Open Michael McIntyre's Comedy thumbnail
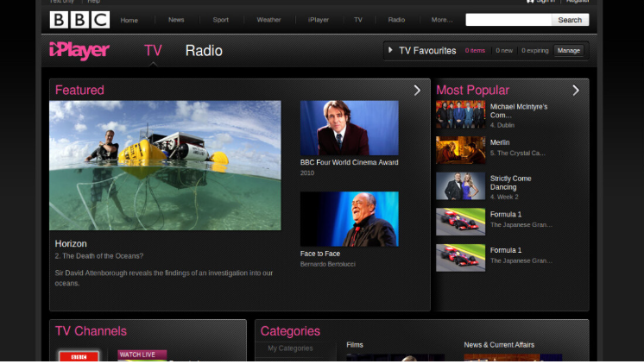Image resolution: width=644 pixels, height=364 pixels. (460, 115)
